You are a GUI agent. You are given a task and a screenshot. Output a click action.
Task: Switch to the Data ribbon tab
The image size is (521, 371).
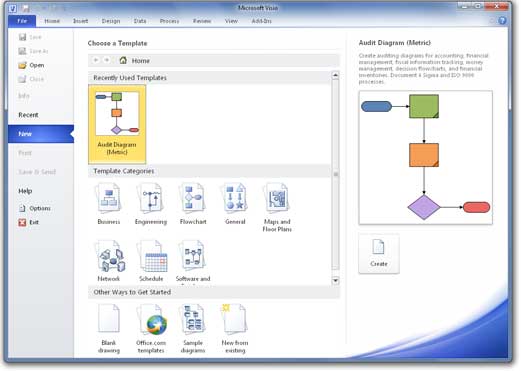(140, 21)
